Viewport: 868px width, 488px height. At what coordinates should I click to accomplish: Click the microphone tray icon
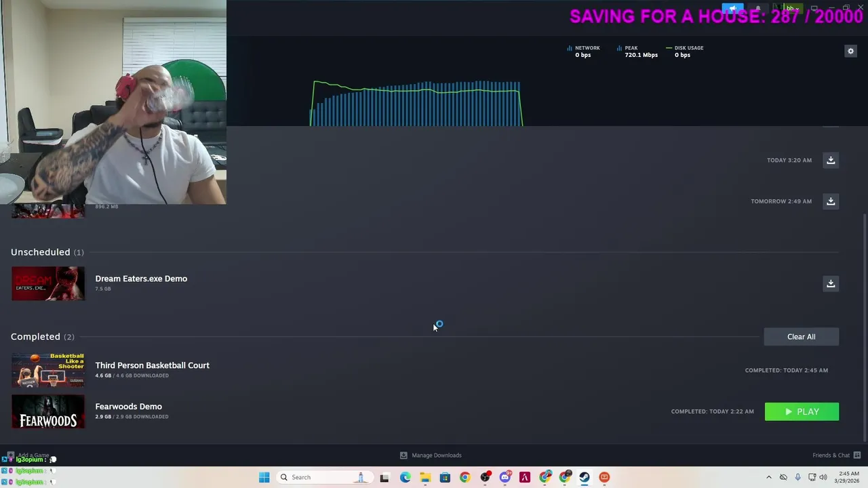click(x=797, y=477)
